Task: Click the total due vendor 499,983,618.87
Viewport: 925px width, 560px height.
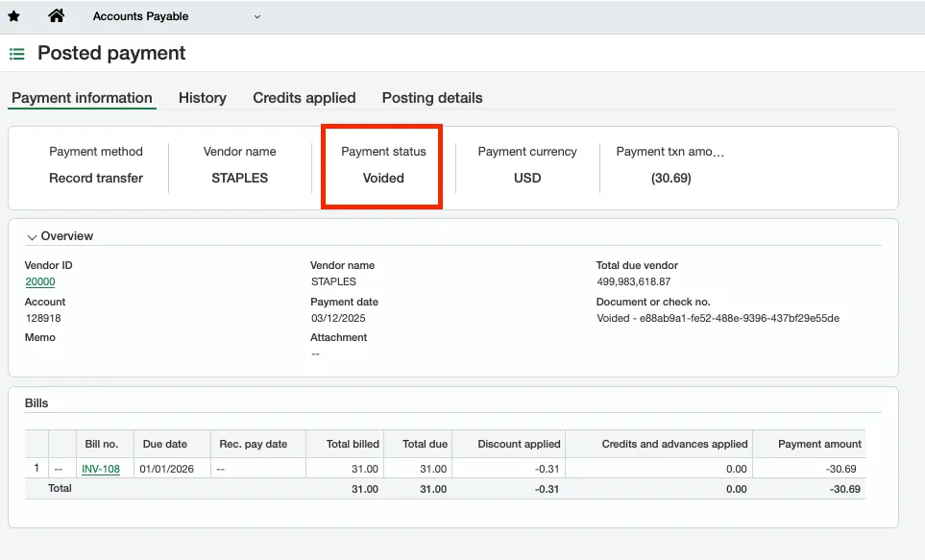Action: (634, 282)
